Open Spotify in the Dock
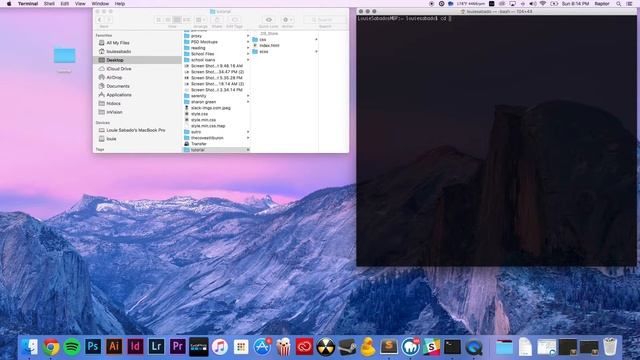Viewport: 640px width, 360px height. coord(72,347)
